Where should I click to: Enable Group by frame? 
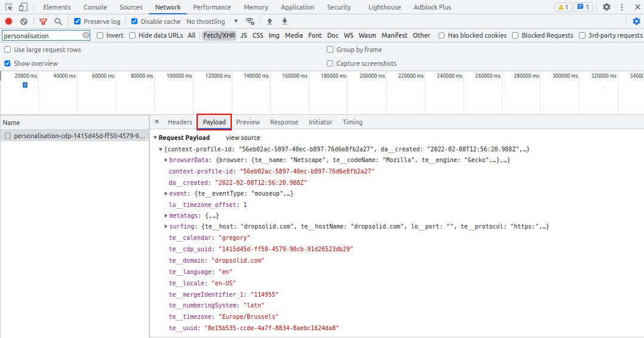tap(330, 49)
